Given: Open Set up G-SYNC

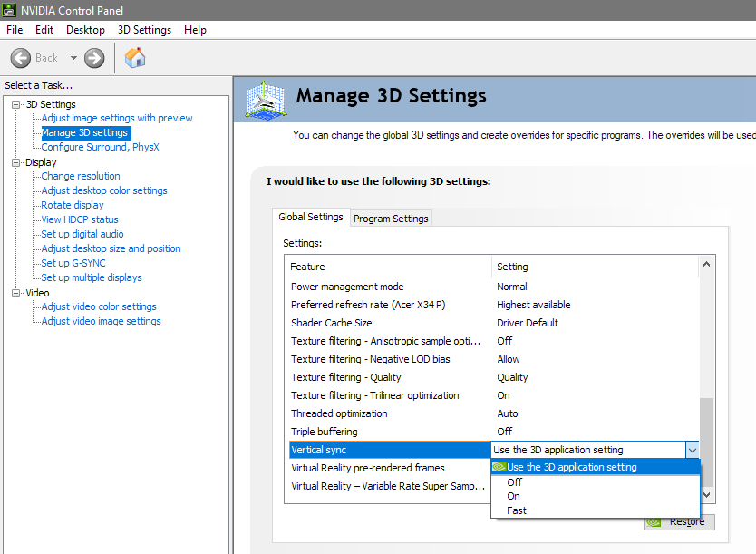Looking at the screenshot, I should (x=73, y=263).
